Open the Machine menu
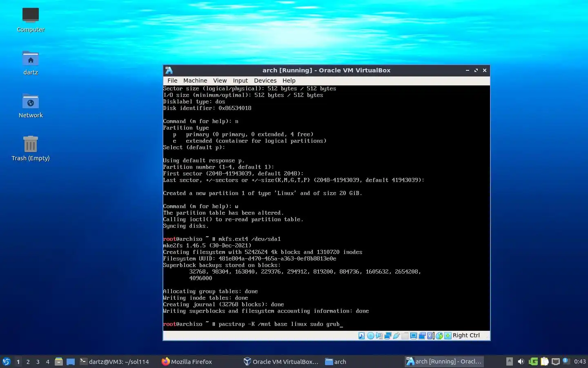This screenshot has width=588, height=368. (x=195, y=81)
